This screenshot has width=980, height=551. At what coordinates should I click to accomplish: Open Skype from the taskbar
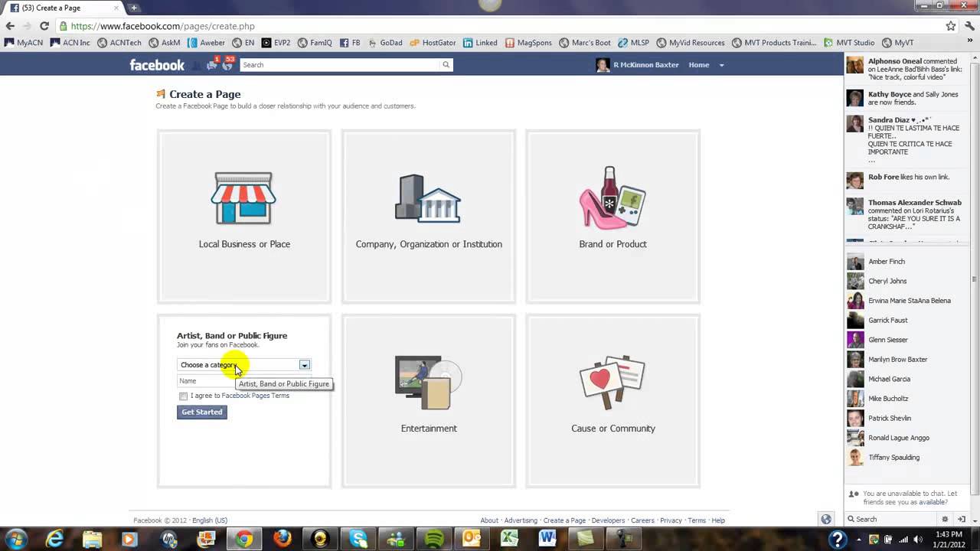coord(358,539)
